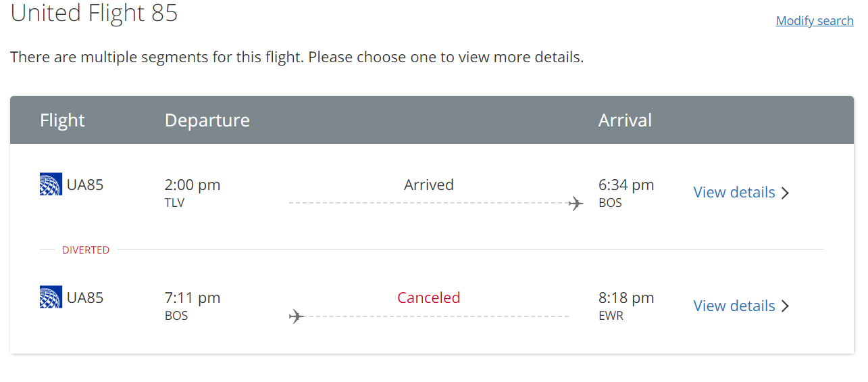Viewport: 868px width, 382px height.
Task: Select the 8:18 pm EWR arrival time
Action: pos(626,306)
